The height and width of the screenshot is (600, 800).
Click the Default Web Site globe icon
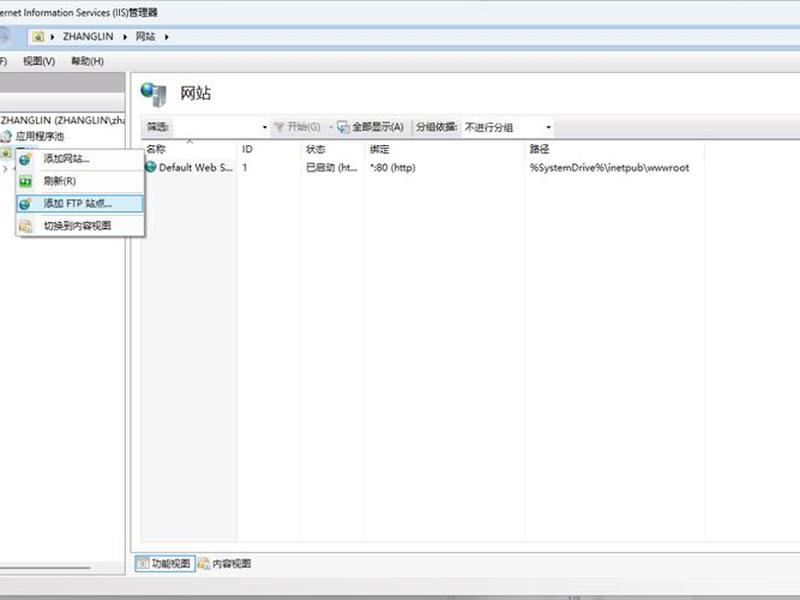pyautogui.click(x=151, y=167)
